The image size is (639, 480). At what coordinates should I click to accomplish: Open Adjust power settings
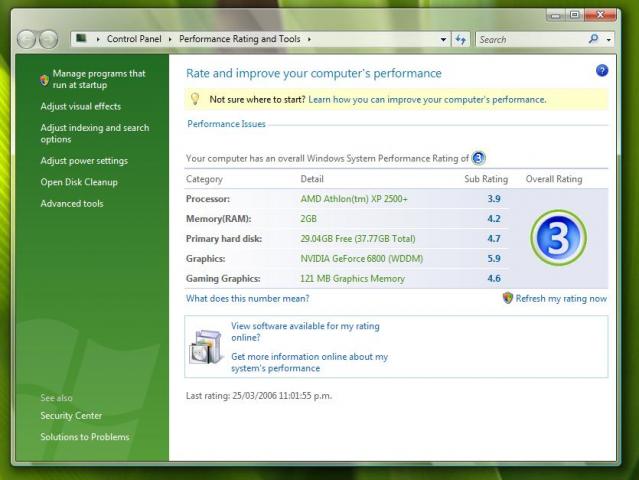pyautogui.click(x=84, y=161)
